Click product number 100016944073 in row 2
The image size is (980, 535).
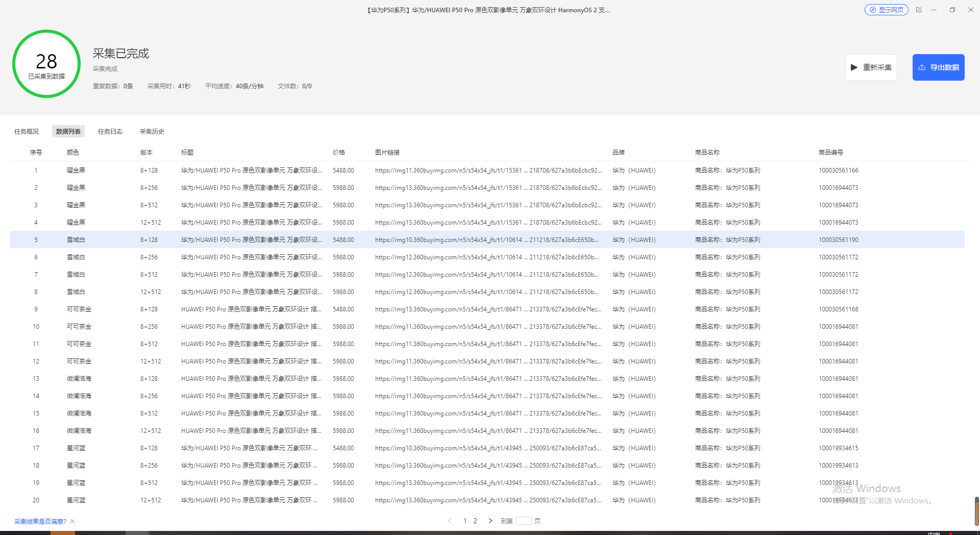839,188
